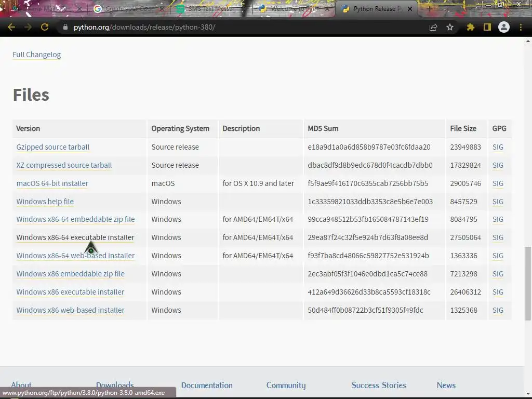Open the Success Stories footer link
Screen dimensions: 532x399
[379, 385]
